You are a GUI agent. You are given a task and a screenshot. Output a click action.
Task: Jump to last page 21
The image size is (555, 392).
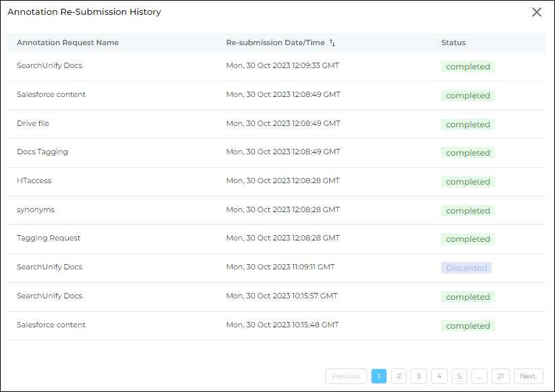(500, 377)
